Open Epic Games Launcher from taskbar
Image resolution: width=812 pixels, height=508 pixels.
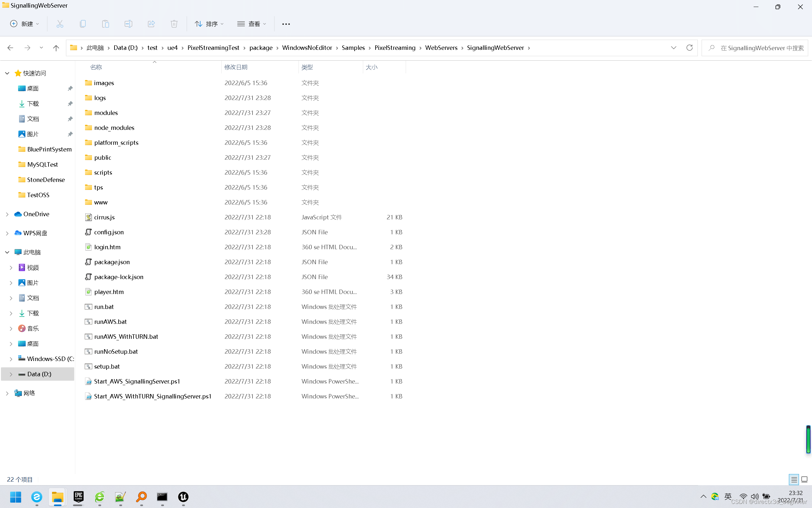coord(79,497)
